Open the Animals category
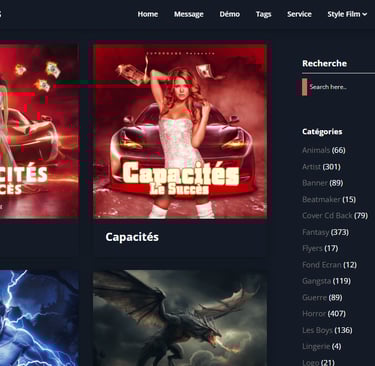This screenshot has width=375, height=366. click(316, 150)
